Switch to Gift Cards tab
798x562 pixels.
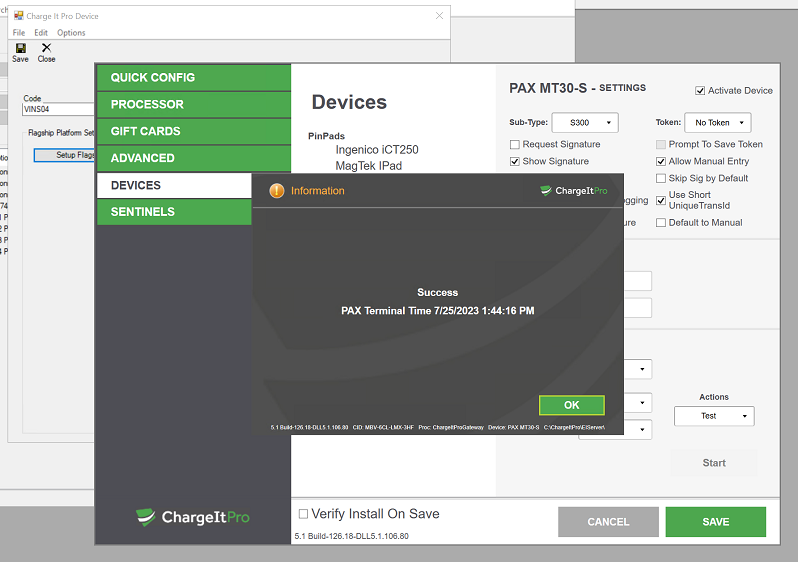[x=193, y=131]
